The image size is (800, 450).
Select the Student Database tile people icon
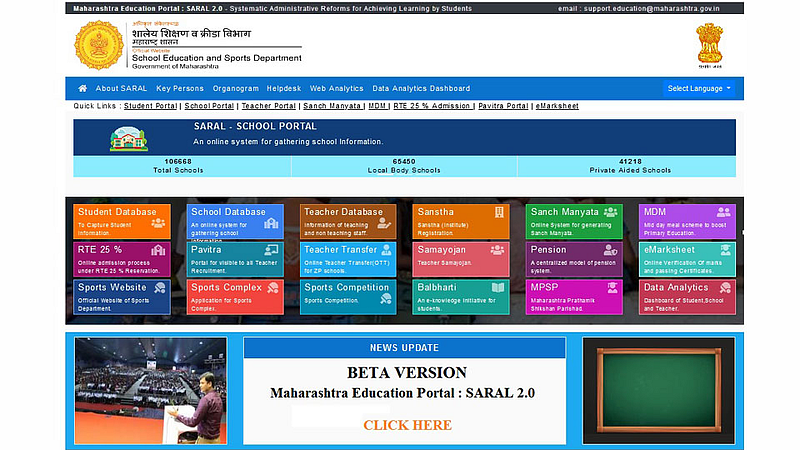click(158, 223)
